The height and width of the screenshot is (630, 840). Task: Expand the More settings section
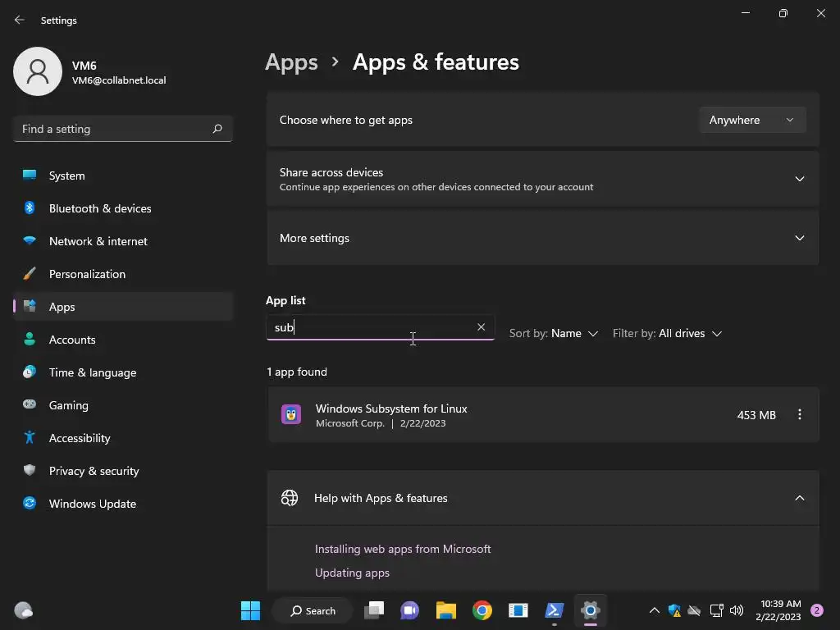543,238
